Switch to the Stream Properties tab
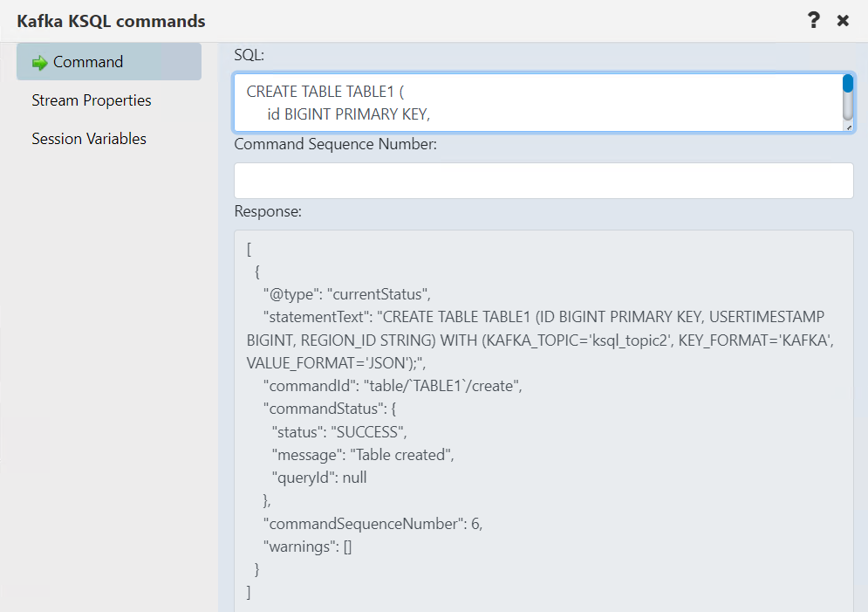This screenshot has width=868, height=612. pyautogui.click(x=92, y=100)
